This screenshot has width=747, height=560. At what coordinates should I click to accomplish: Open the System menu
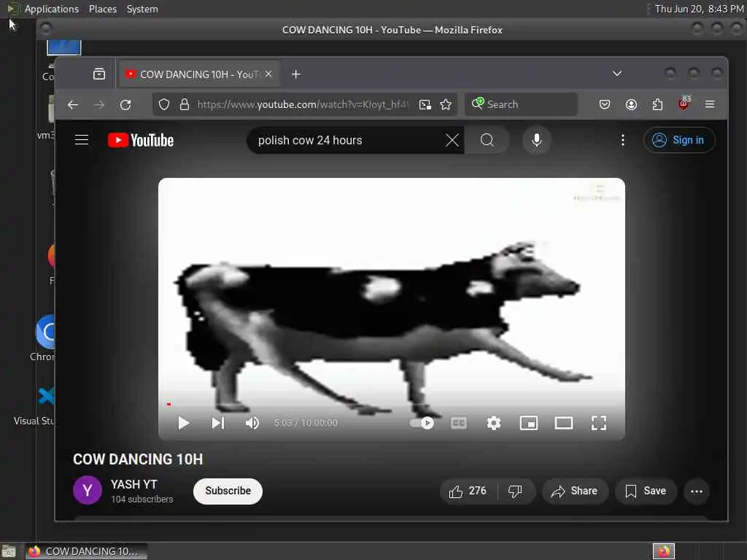click(x=142, y=9)
